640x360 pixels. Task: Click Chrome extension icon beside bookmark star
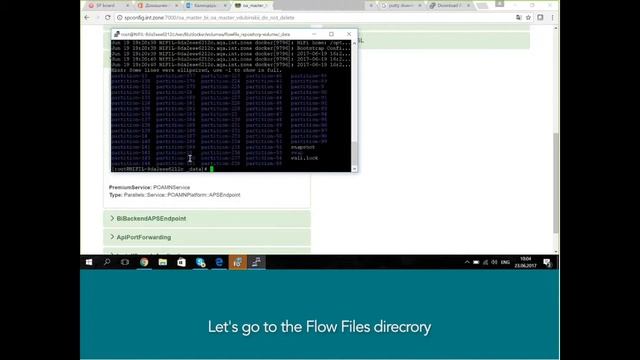(540, 18)
